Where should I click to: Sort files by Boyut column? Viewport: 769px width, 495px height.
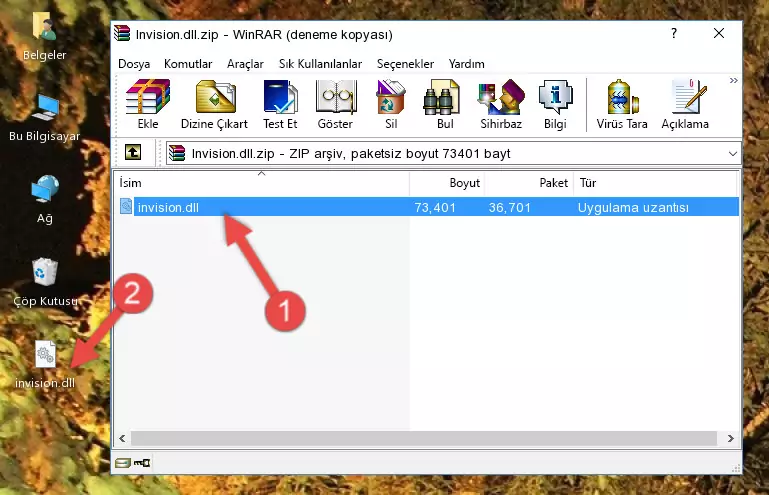coord(447,183)
